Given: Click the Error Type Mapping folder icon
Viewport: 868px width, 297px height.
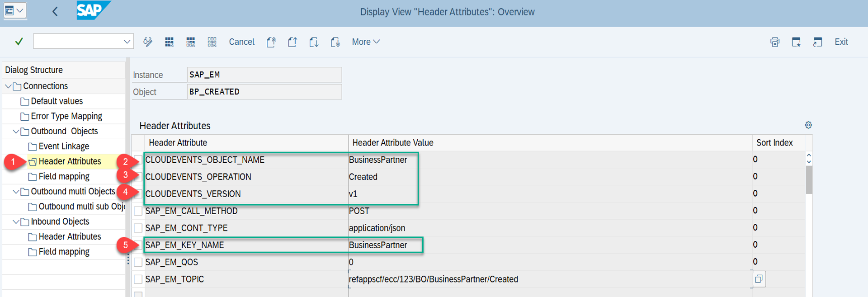Looking at the screenshot, I should click(x=25, y=117).
